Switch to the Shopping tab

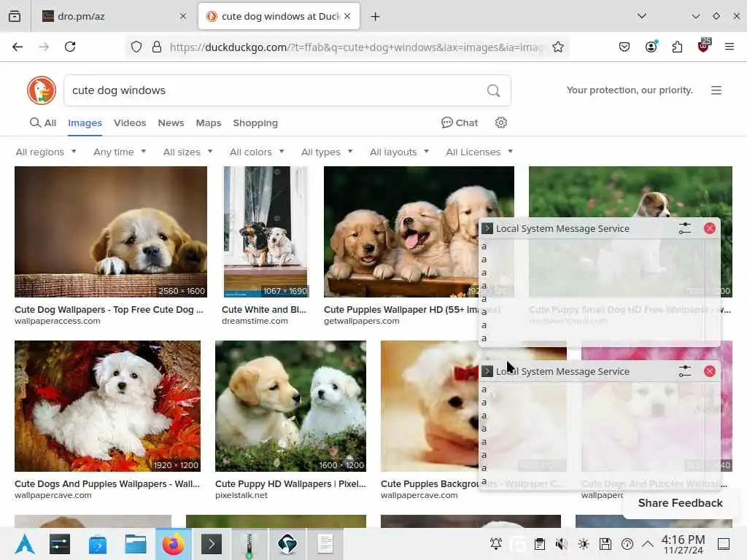(x=255, y=122)
